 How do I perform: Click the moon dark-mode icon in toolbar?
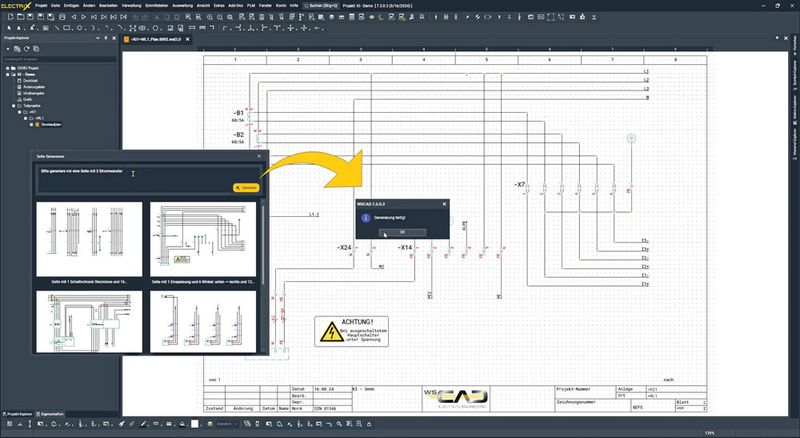click(x=381, y=17)
